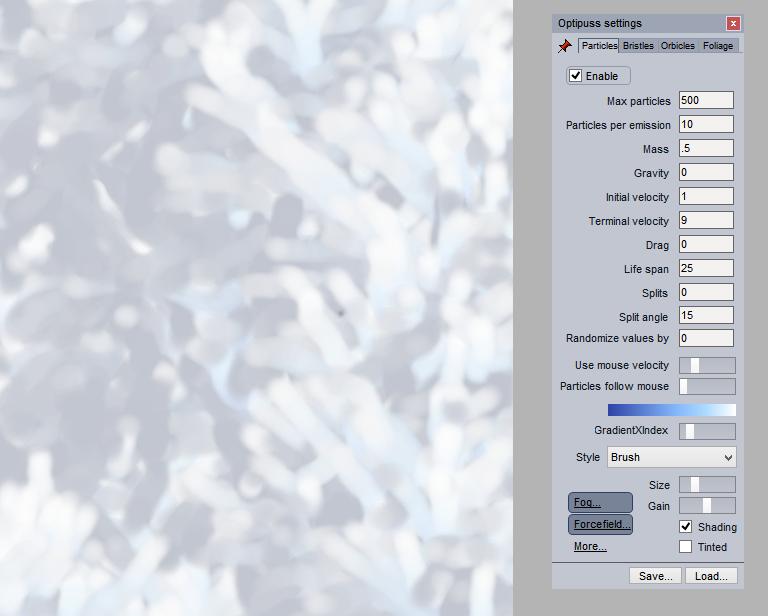
Task: Toggle the Enable checkbox
Action: click(576, 76)
